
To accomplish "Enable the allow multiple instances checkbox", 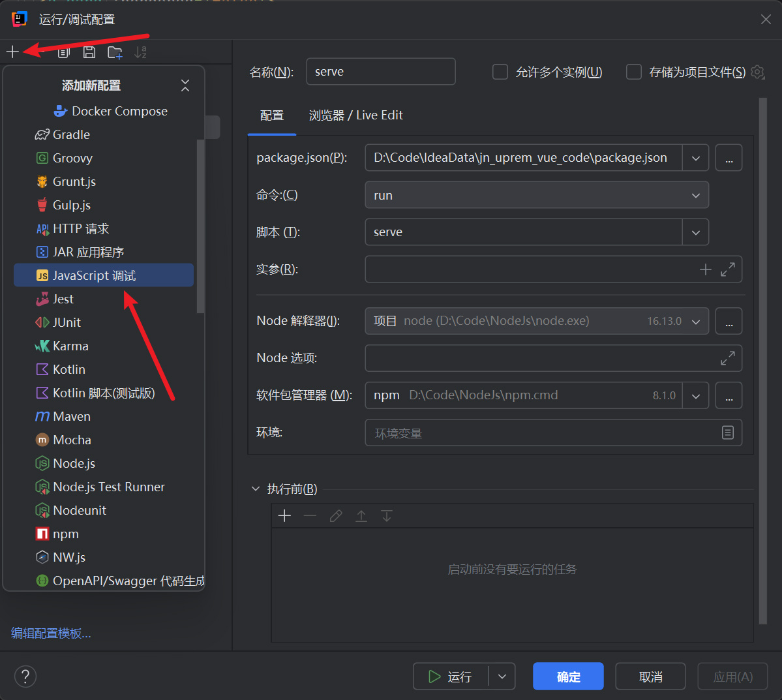I will tap(500, 72).
